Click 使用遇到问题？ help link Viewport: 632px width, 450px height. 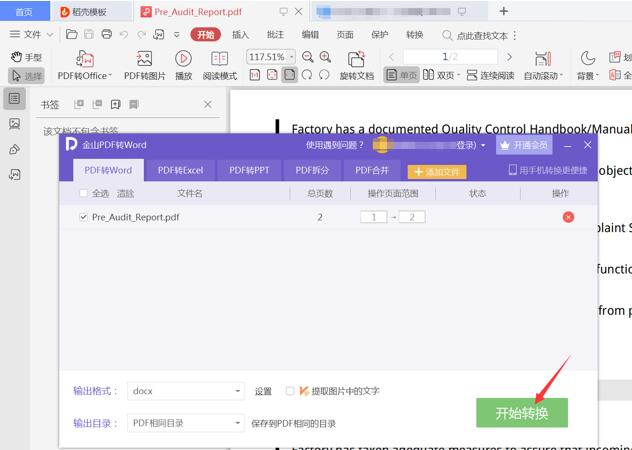point(335,145)
